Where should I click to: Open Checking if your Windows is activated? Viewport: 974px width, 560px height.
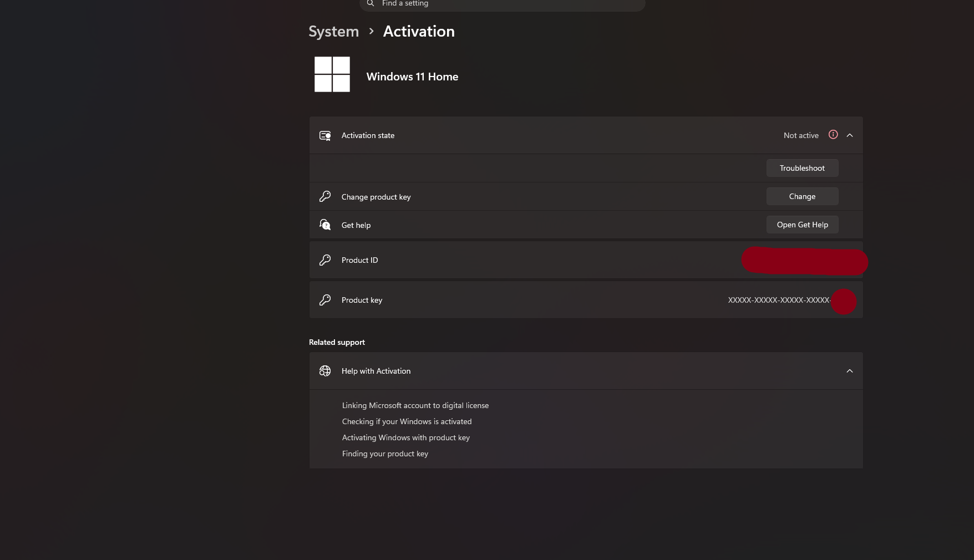point(407,421)
